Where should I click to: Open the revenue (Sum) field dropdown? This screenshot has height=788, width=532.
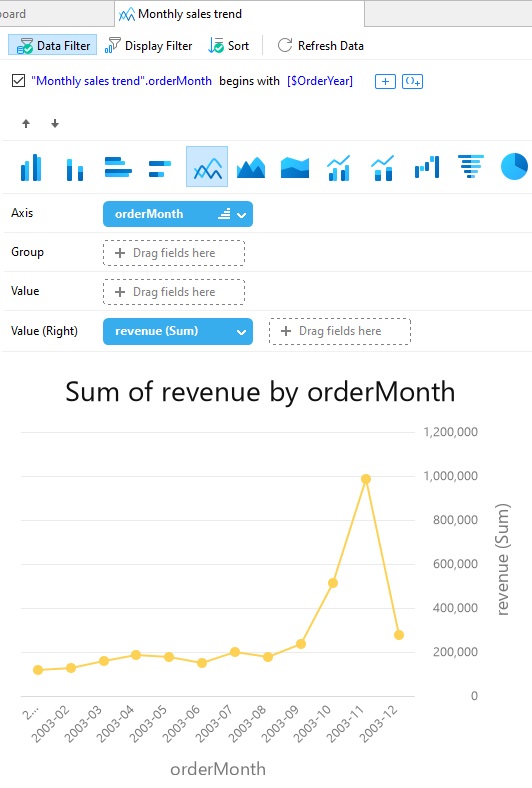pyautogui.click(x=242, y=332)
